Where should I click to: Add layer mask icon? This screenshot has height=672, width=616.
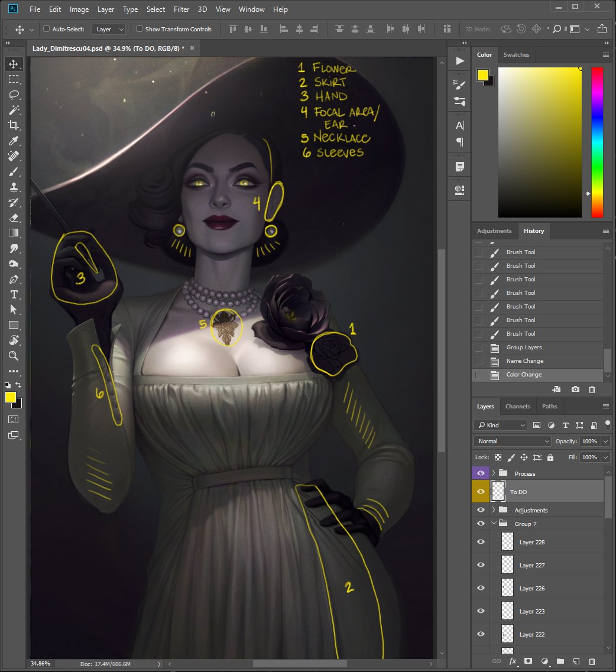[x=528, y=661]
